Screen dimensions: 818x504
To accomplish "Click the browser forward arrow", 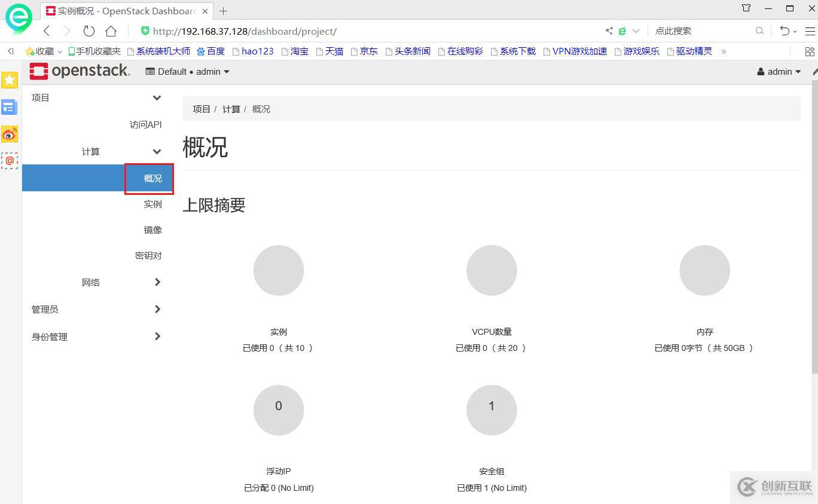I will [x=67, y=31].
